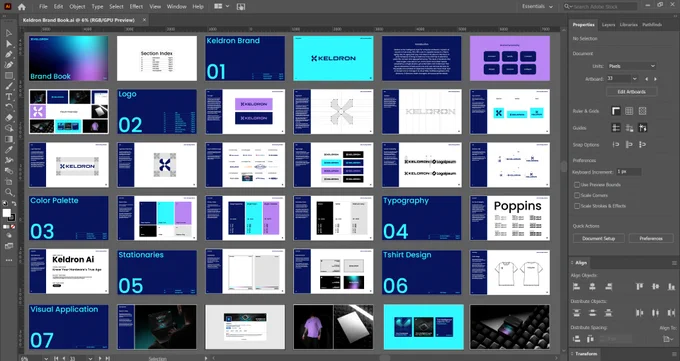Screen dimensions: 680x361
Task: Select the Eyedropper tool
Action: [x=9, y=149]
